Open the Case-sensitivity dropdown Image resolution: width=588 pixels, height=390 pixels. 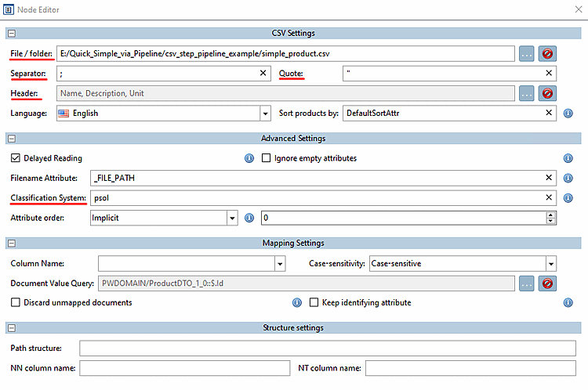(551, 264)
